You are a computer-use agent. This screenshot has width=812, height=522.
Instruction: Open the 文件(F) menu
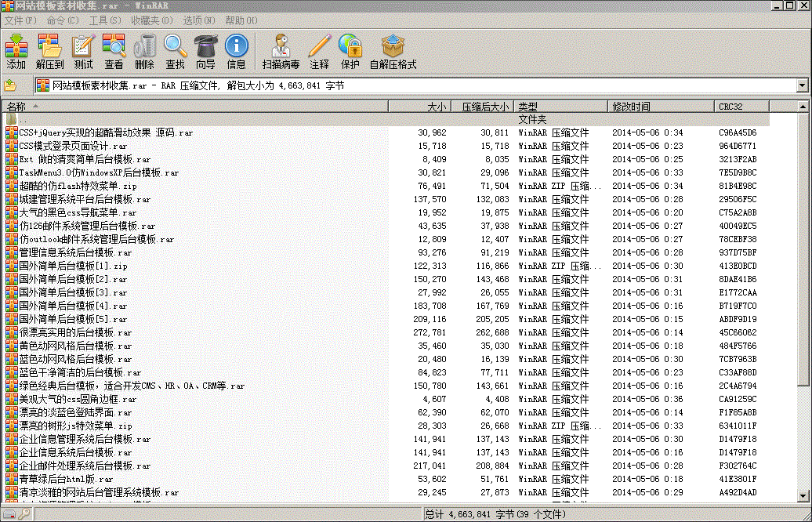coord(20,20)
